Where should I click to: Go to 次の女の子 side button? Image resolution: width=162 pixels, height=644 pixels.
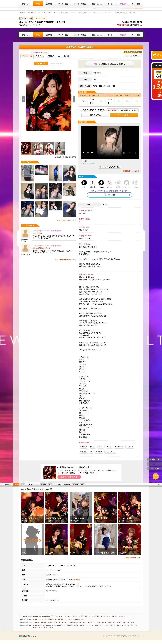coord(154,459)
